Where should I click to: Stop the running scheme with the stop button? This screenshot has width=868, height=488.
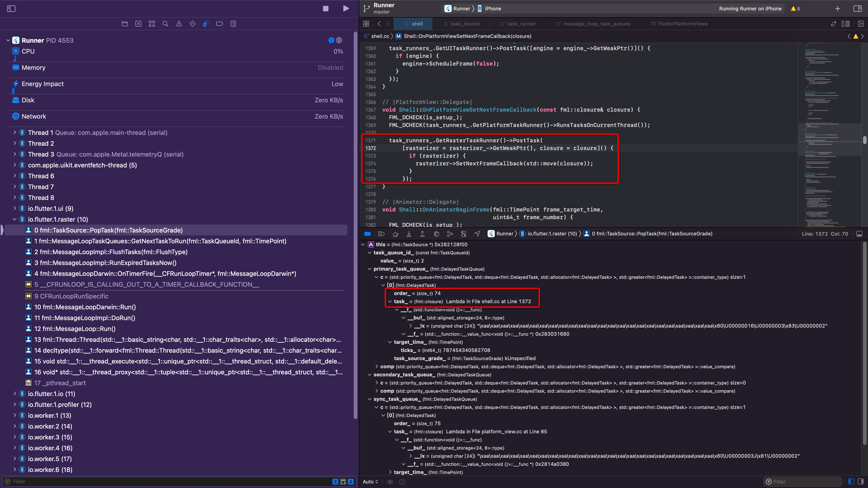click(325, 8)
